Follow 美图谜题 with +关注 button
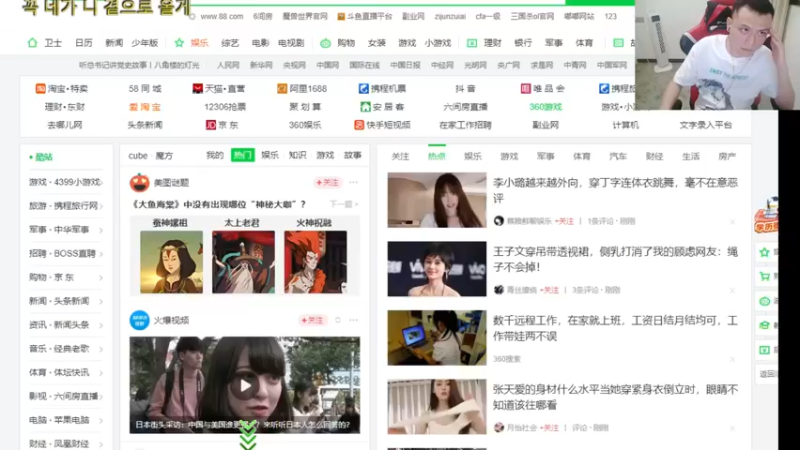Viewport: 800px width, 450px height. (327, 183)
